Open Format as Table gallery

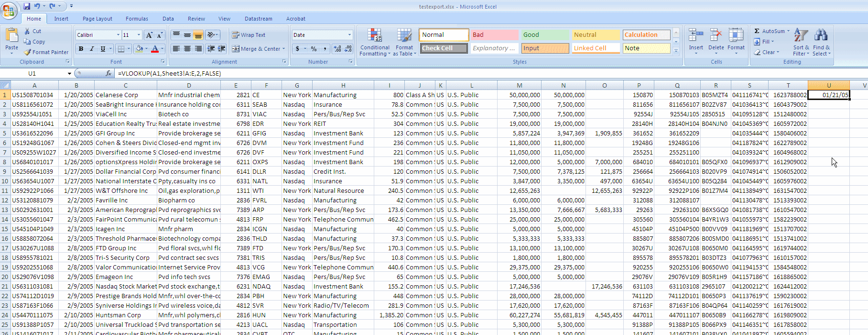click(x=404, y=42)
